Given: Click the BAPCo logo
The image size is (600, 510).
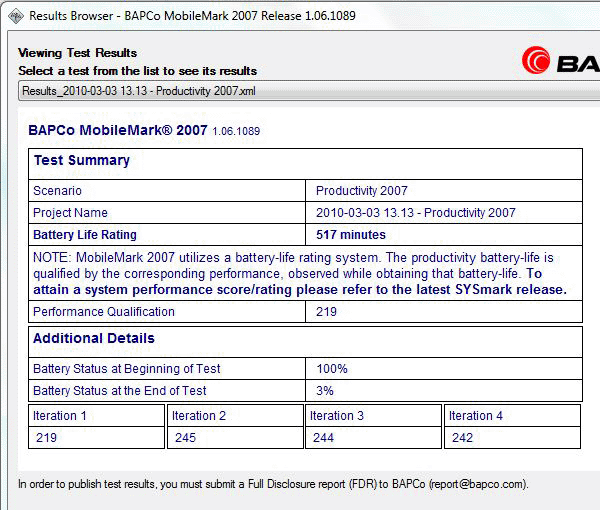Looking at the screenshot, I should (x=561, y=60).
